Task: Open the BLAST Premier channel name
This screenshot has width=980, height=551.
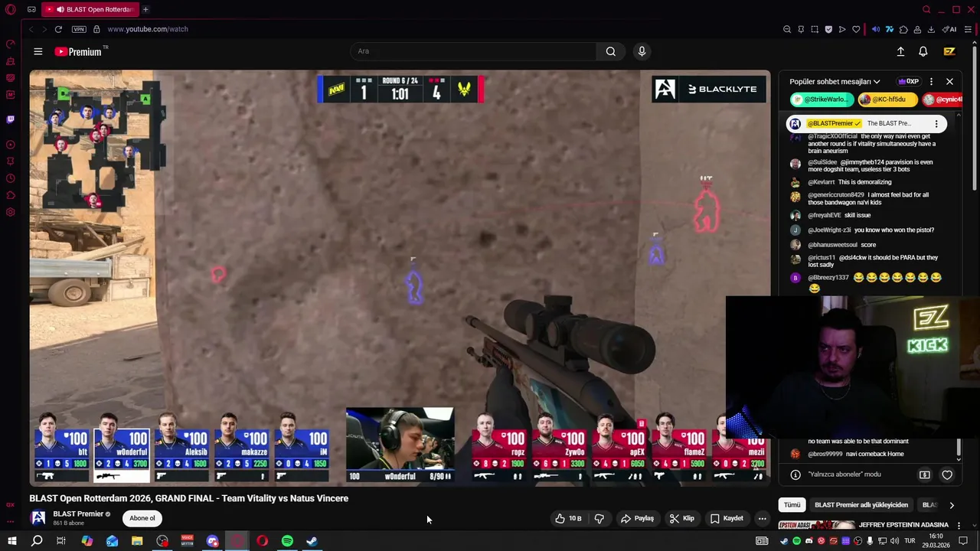Action: pyautogui.click(x=78, y=514)
